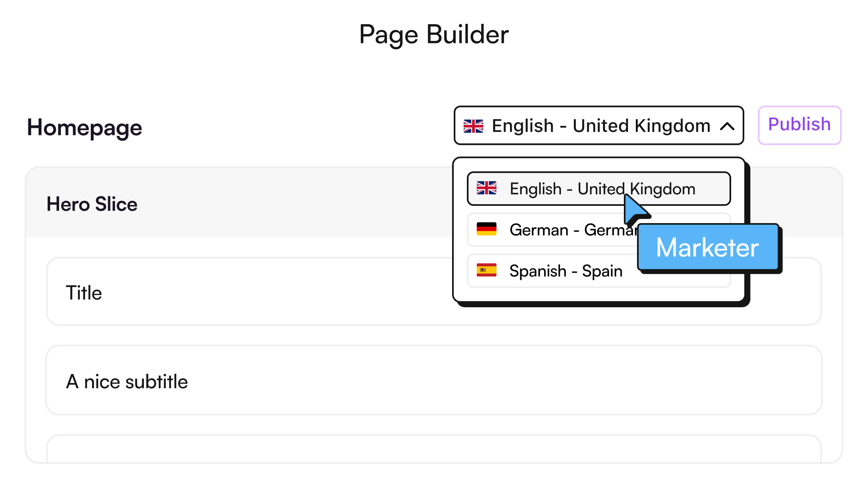Open the English - United Kingdom language selector
Screen dimensions: 868x488
pyautogui.click(x=600, y=126)
